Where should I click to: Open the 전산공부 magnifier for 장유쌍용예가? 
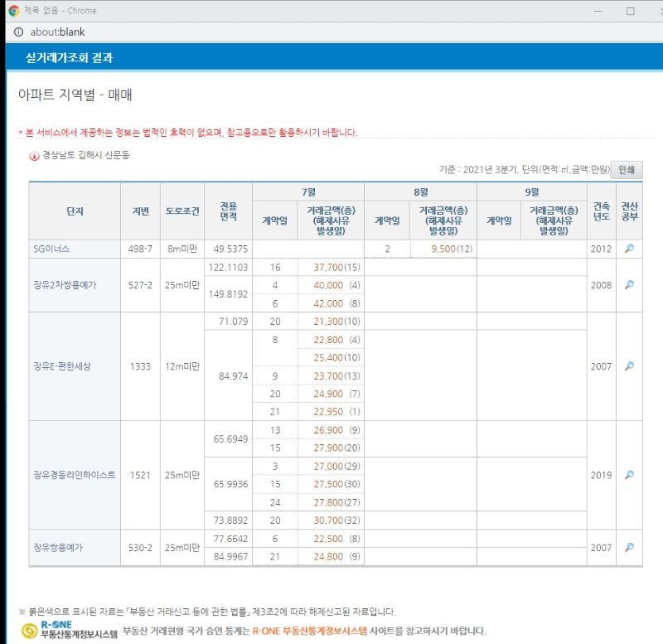629,547
